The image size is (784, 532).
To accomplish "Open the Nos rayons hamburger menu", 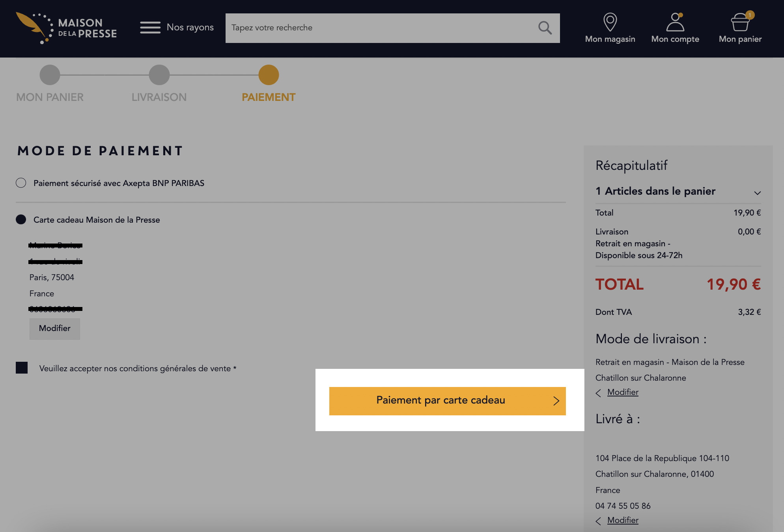I will pos(150,28).
